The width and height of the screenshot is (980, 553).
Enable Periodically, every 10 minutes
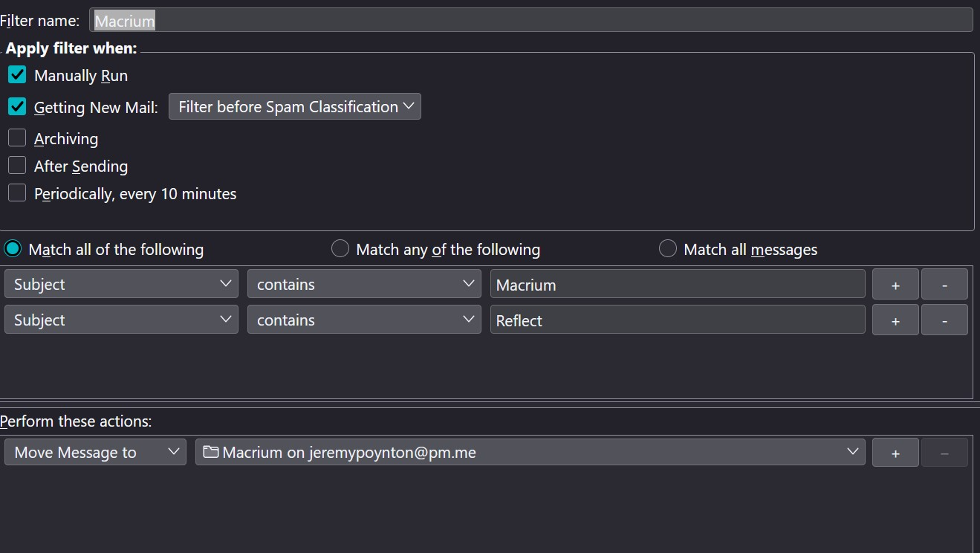tap(17, 193)
